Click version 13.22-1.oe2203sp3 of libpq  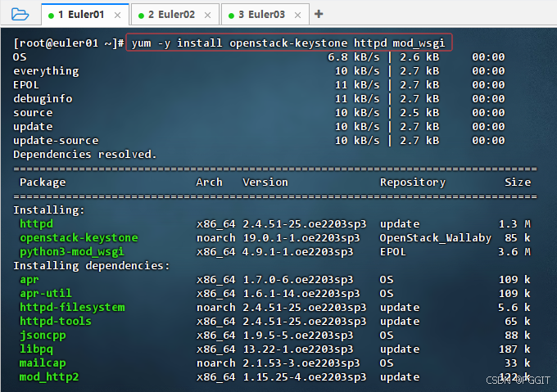tap(298, 349)
